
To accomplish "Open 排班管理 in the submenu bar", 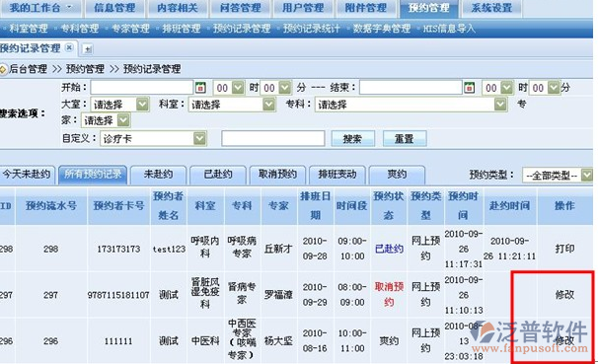I will pos(182,29).
